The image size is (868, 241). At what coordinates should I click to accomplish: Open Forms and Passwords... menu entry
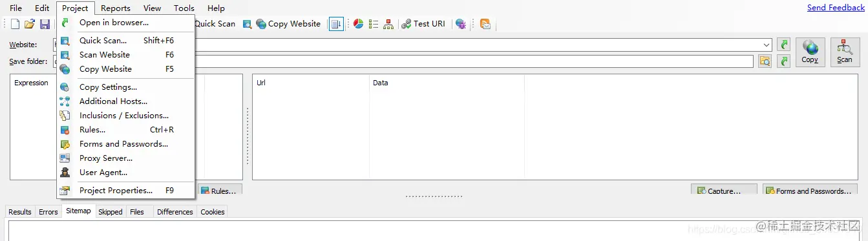[126, 144]
